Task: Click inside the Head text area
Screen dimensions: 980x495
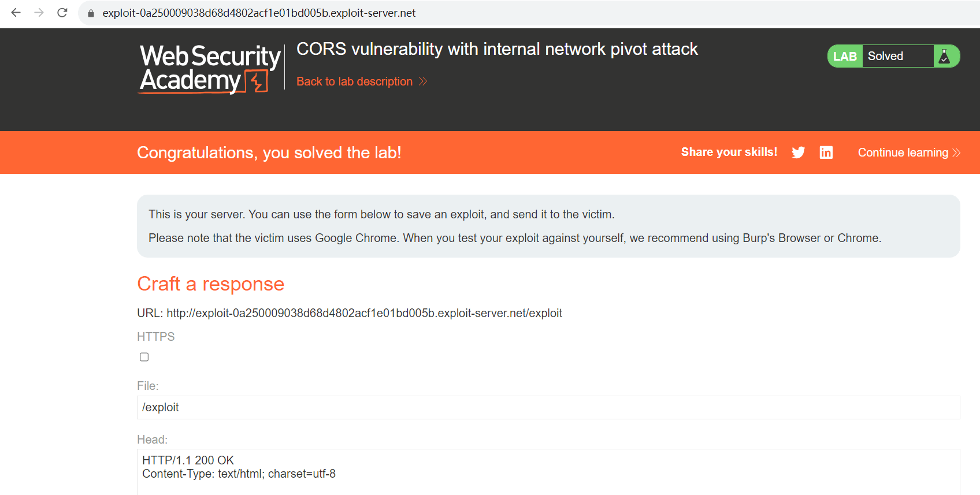Action: 548,472
